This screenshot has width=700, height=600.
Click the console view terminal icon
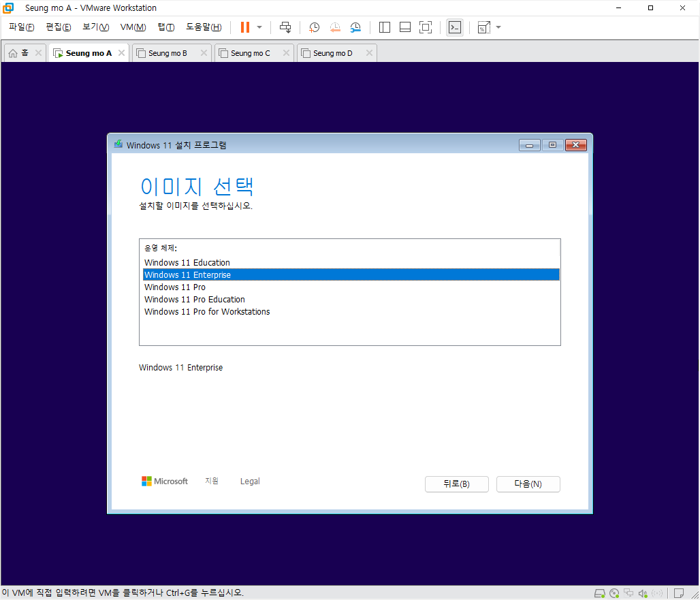[454, 27]
